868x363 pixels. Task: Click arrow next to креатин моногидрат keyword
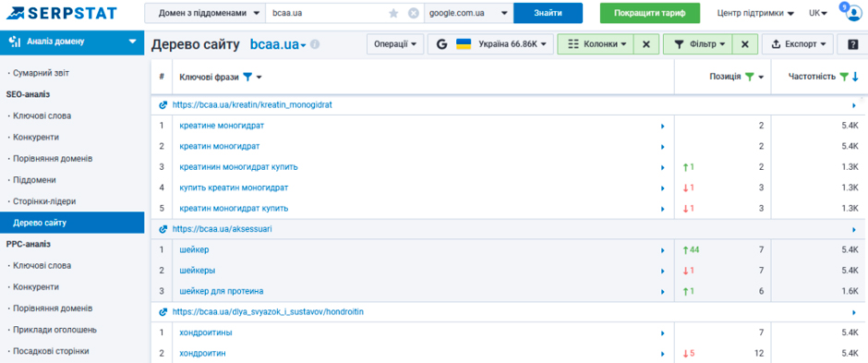[662, 147]
